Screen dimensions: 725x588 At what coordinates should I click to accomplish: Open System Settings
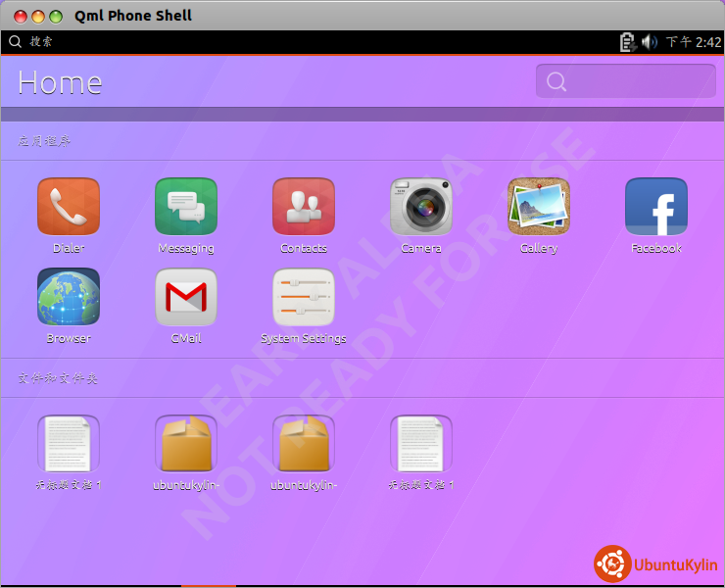303,297
